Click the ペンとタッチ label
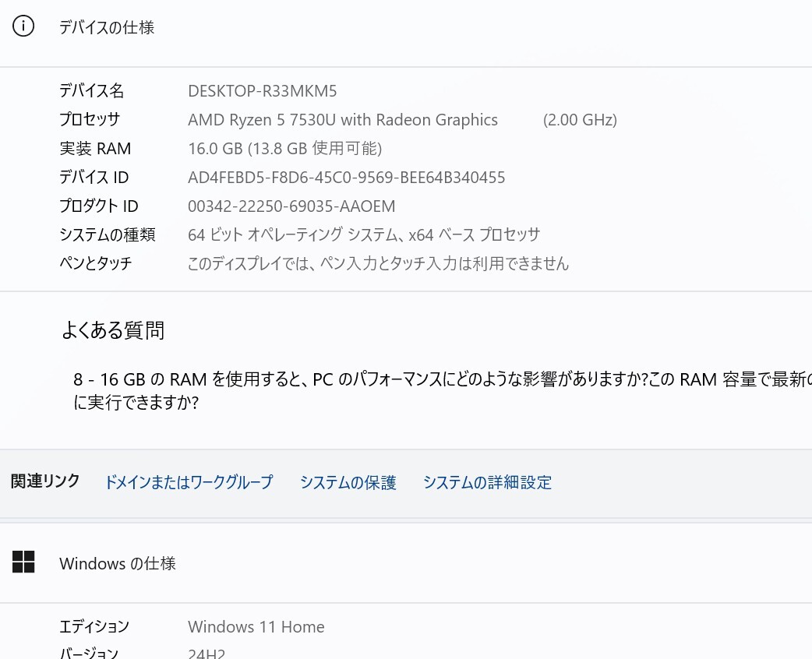The image size is (812, 659). tap(96, 263)
